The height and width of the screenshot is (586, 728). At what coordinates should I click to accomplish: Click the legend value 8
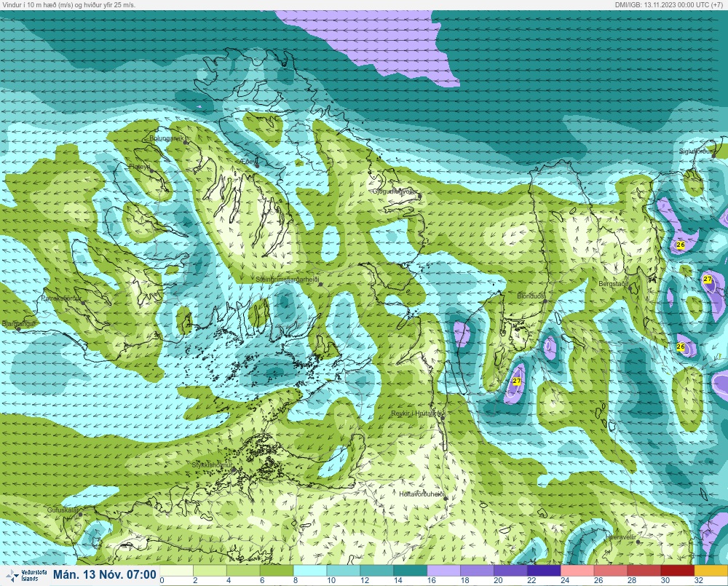(296, 580)
